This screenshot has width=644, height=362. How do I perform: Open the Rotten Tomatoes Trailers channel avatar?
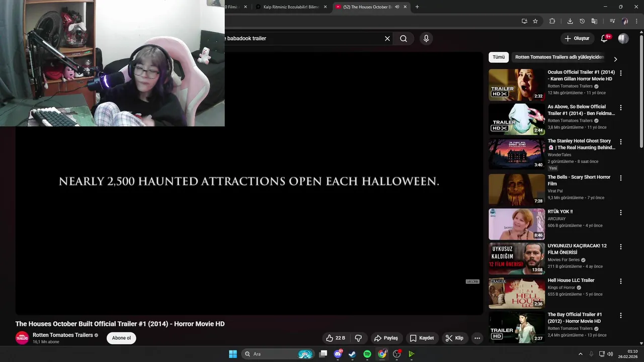[x=22, y=338]
